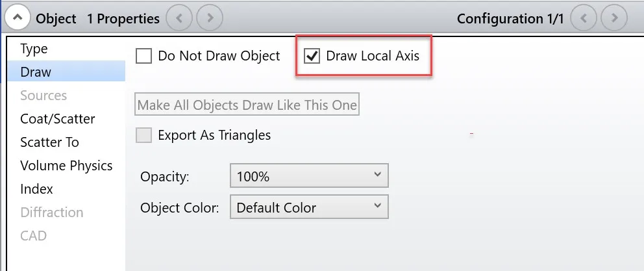Click previous configuration arrow

(x=584, y=18)
